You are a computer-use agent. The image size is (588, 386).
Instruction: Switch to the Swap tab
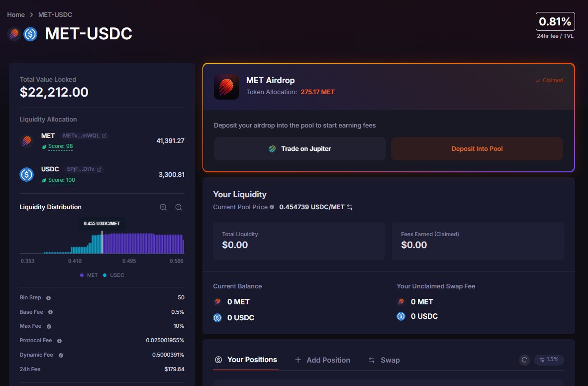tap(384, 360)
